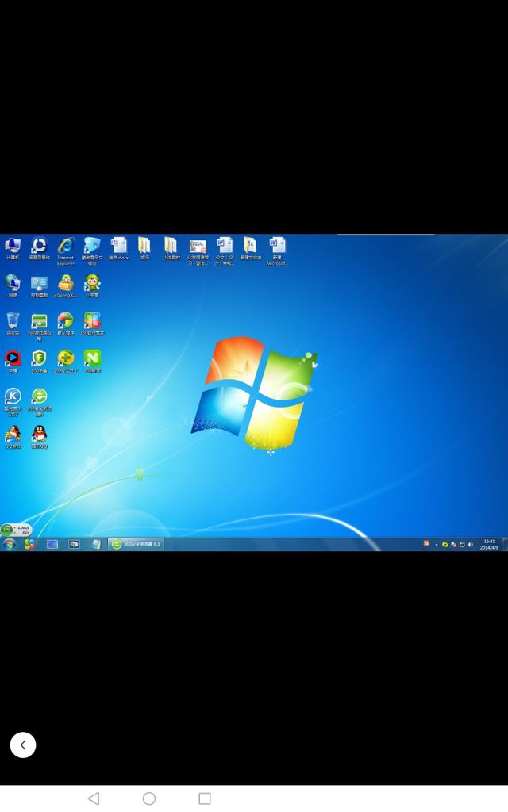Open the Network (网络) desktop icon

tap(13, 283)
